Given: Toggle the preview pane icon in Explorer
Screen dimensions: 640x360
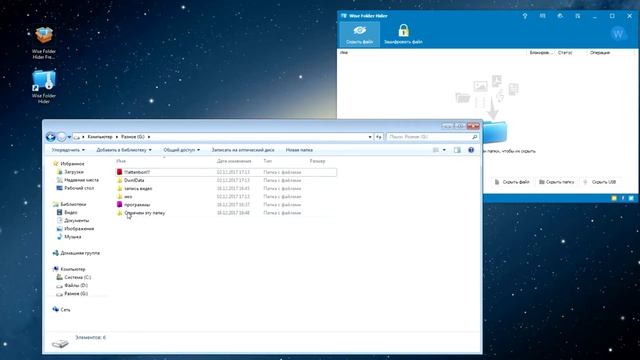Looking at the screenshot, I should click(x=457, y=150).
